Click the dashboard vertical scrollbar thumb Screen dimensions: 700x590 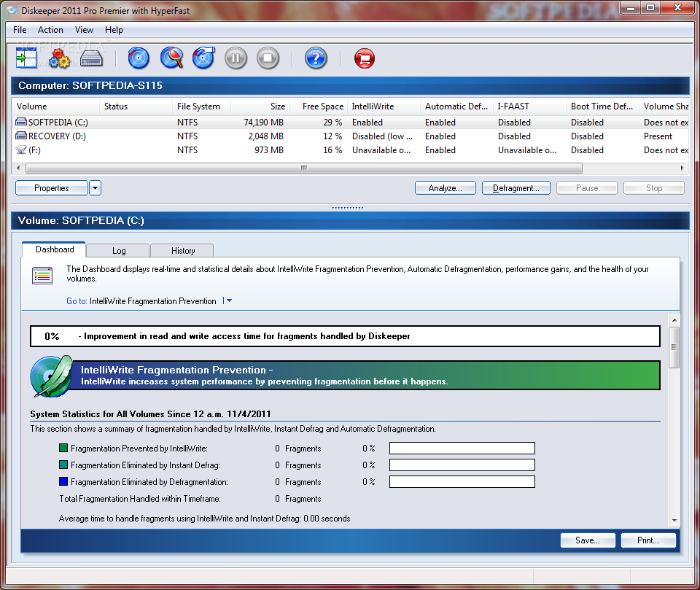(674, 347)
